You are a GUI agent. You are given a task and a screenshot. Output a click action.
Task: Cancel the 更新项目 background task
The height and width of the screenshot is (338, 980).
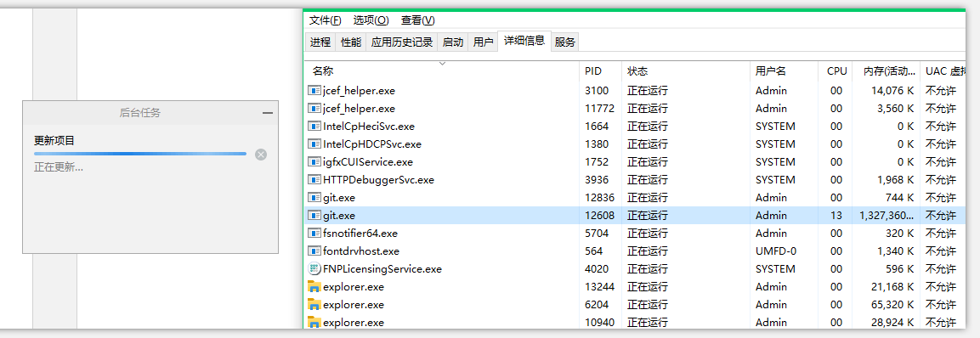[x=261, y=155]
